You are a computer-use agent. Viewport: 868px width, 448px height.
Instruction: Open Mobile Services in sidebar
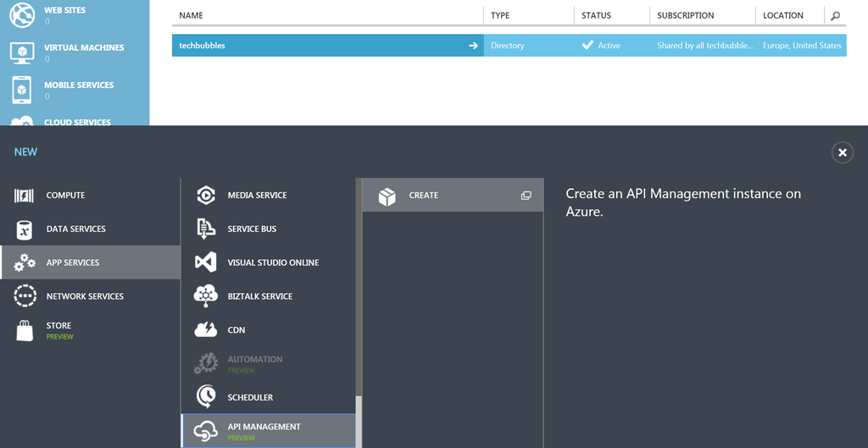tap(75, 90)
